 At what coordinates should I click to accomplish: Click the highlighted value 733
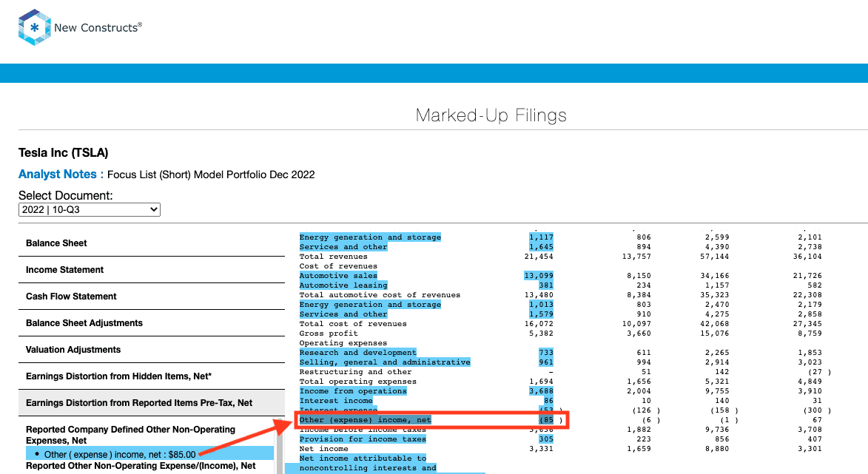click(546, 352)
